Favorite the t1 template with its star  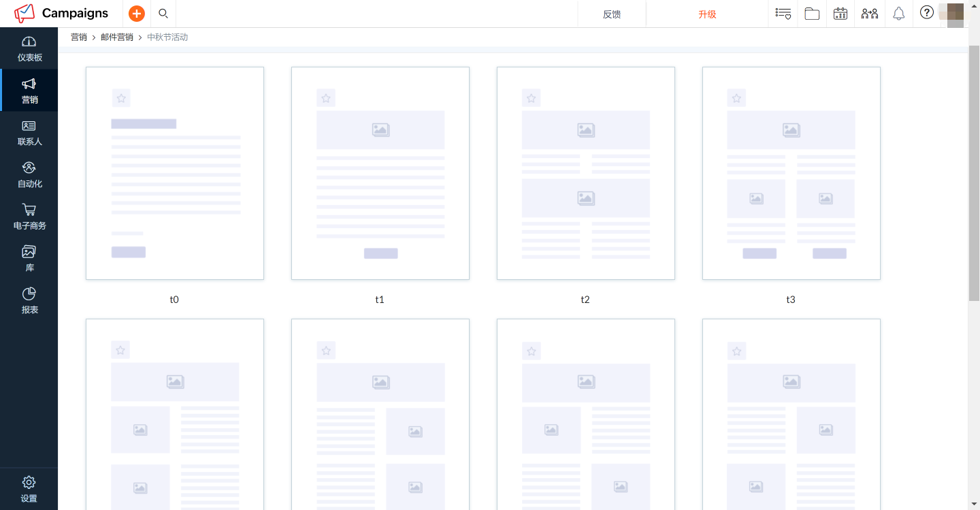(326, 98)
